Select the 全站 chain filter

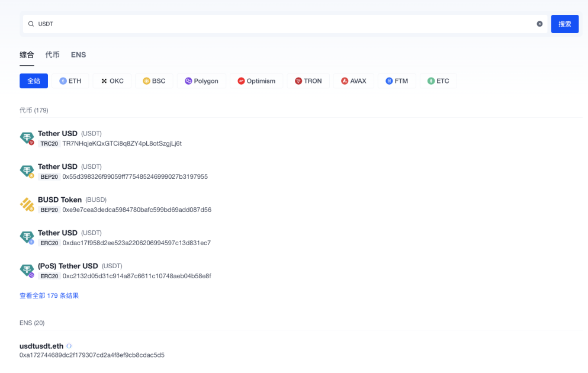[34, 81]
